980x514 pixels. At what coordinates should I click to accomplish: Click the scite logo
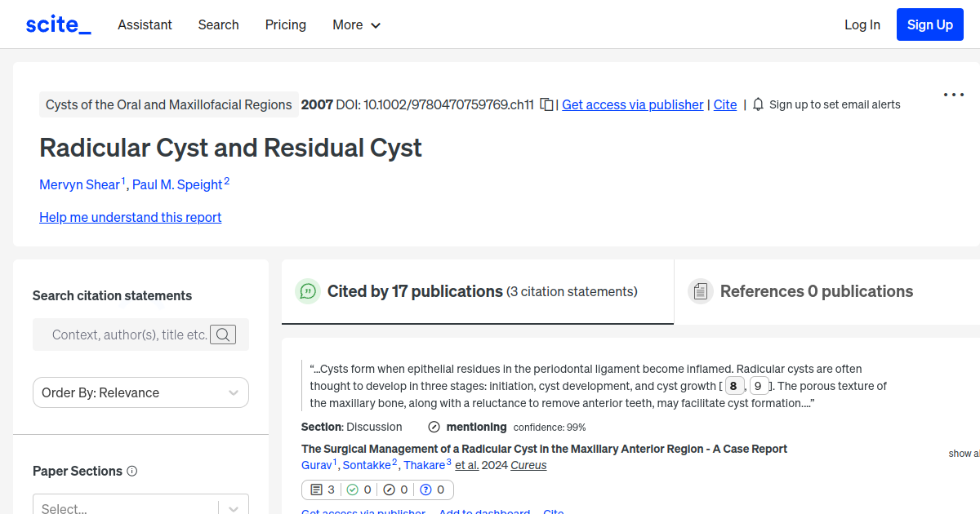57,24
